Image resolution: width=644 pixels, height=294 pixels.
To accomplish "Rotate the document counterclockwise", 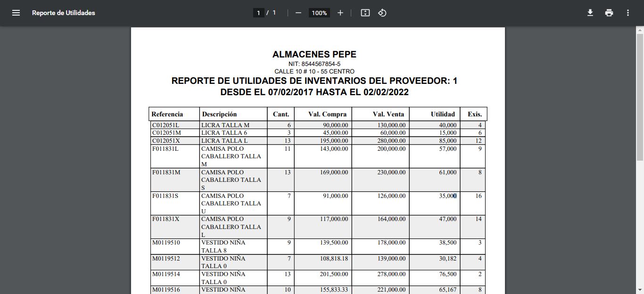I will point(382,13).
